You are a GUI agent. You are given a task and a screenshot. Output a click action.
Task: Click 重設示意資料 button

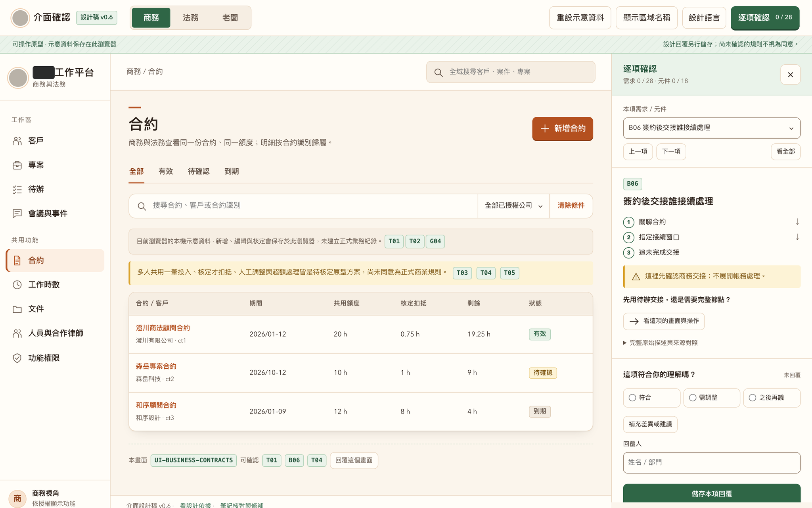click(580, 17)
